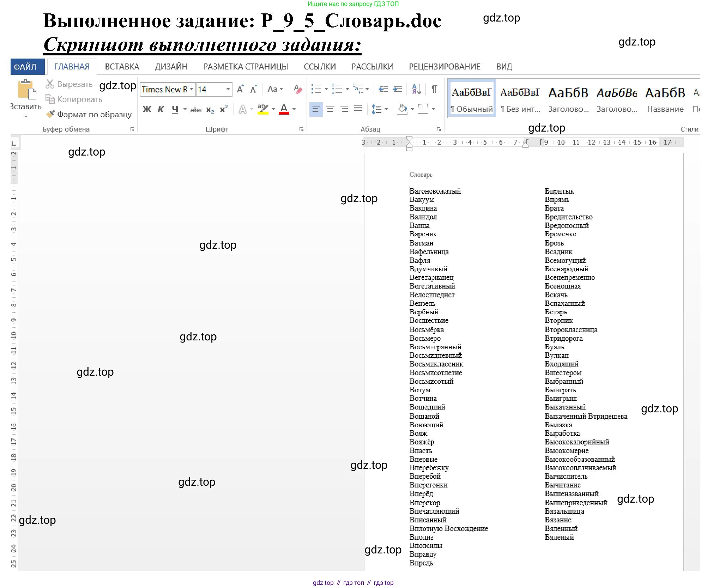Apply the Без инт... (No Spacing) style

(x=520, y=99)
